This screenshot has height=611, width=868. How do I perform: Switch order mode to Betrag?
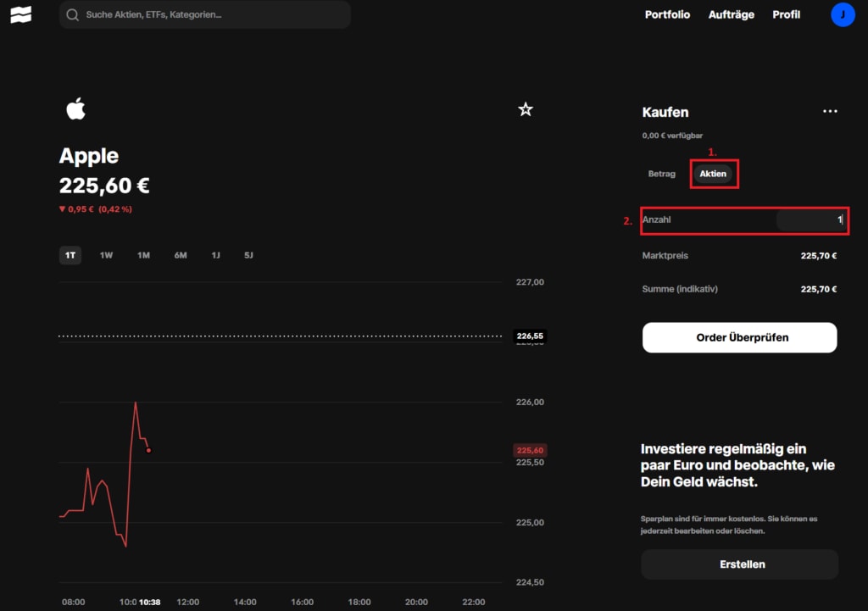(661, 173)
